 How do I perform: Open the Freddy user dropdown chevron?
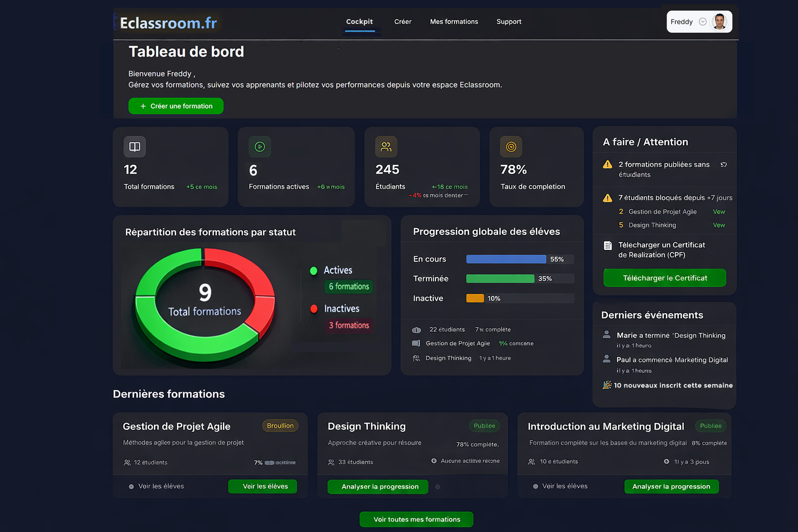pyautogui.click(x=702, y=22)
